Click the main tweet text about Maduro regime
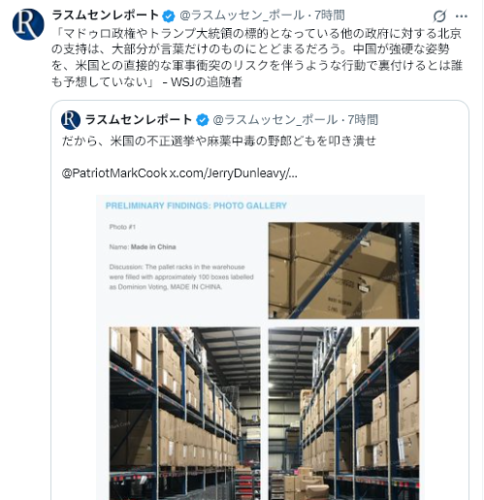 click(x=257, y=57)
